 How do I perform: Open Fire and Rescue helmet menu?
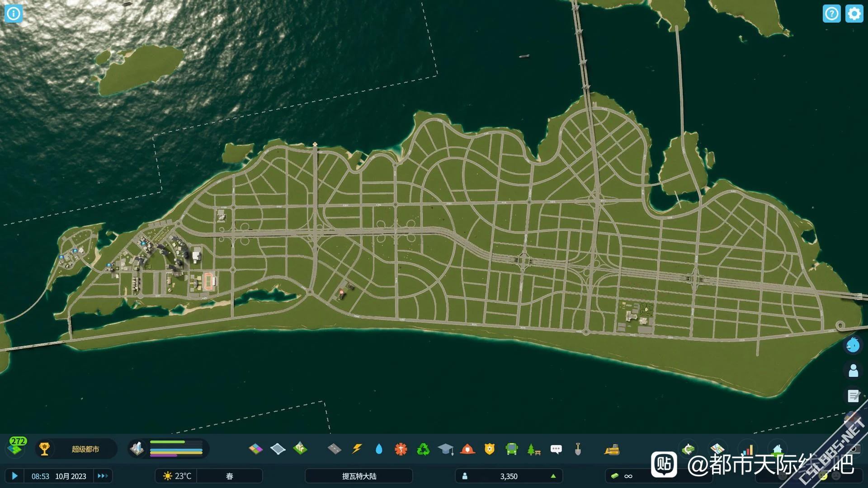point(467,449)
